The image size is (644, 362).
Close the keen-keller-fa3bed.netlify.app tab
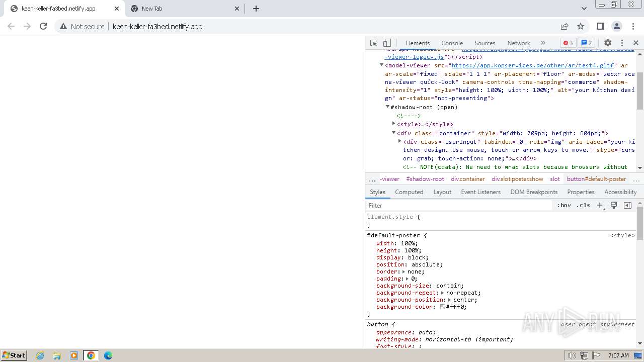(x=116, y=9)
